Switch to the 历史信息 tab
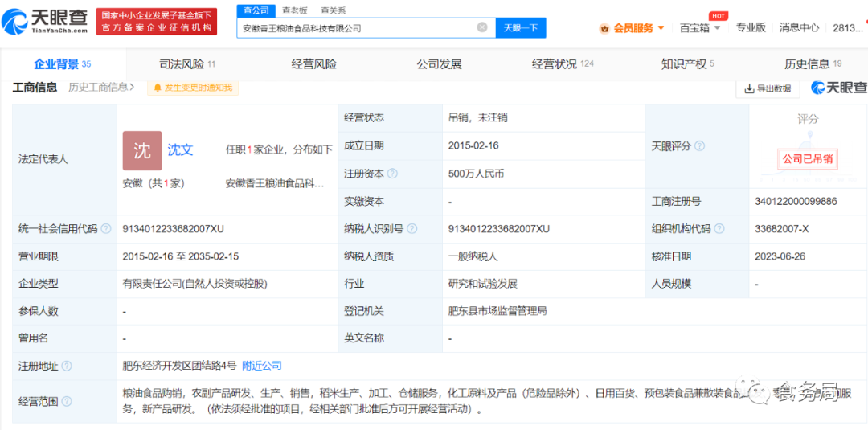The height and width of the screenshot is (430, 868). point(813,64)
